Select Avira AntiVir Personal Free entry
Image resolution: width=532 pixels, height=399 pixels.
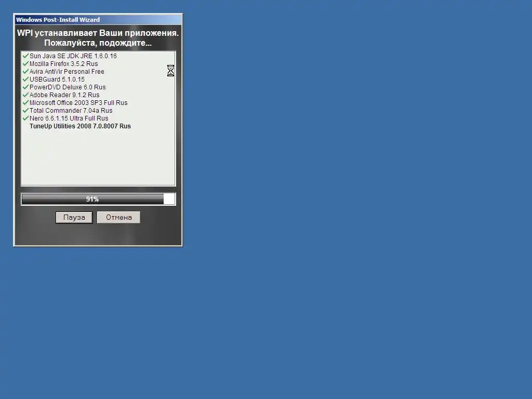tap(67, 72)
